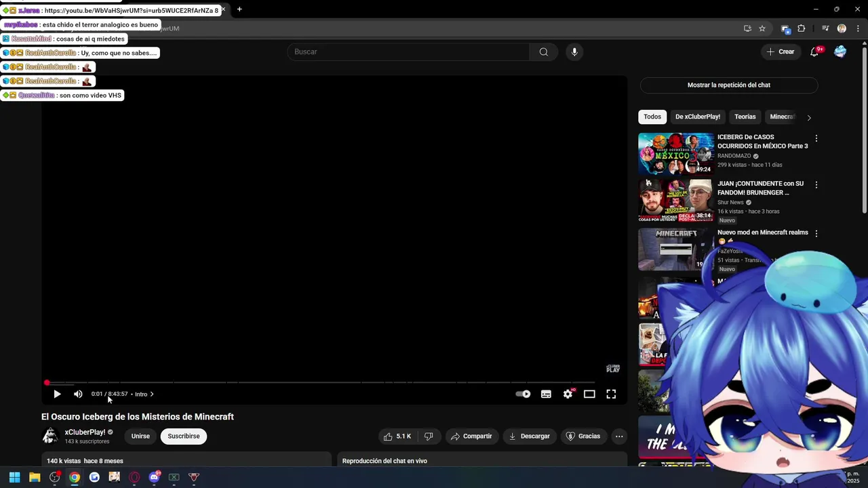Open player settings gear

click(568, 394)
